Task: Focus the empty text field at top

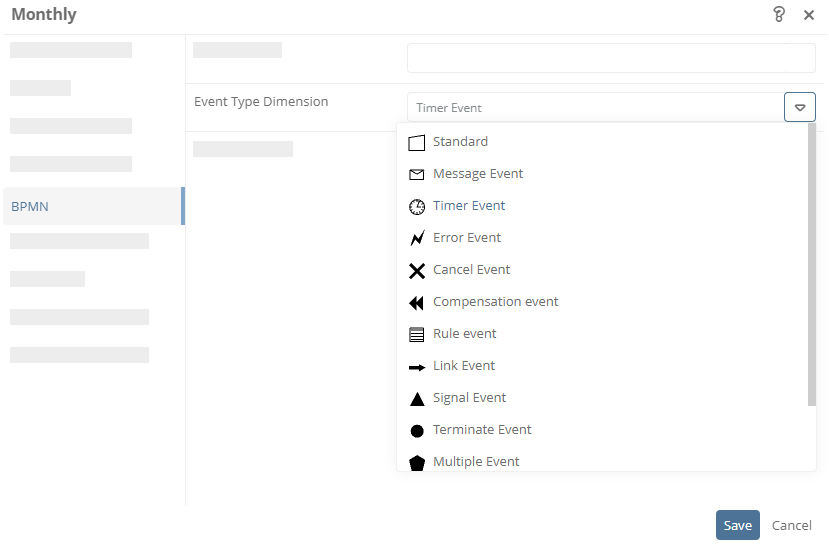Action: (611, 58)
